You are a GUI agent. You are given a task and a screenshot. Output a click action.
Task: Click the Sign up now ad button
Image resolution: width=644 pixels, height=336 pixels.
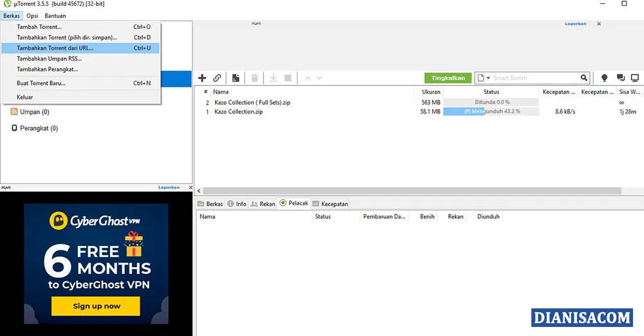(x=97, y=306)
